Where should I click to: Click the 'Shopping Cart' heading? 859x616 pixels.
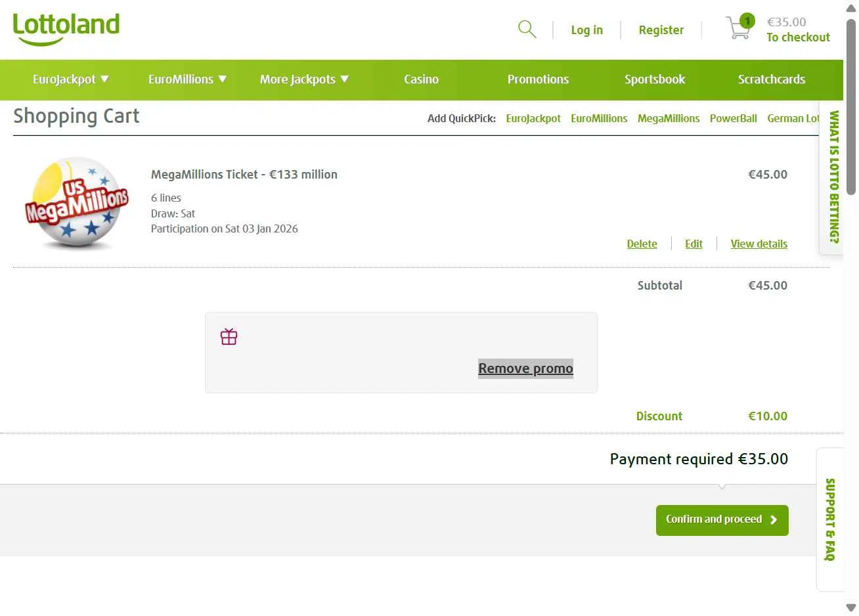pos(76,116)
